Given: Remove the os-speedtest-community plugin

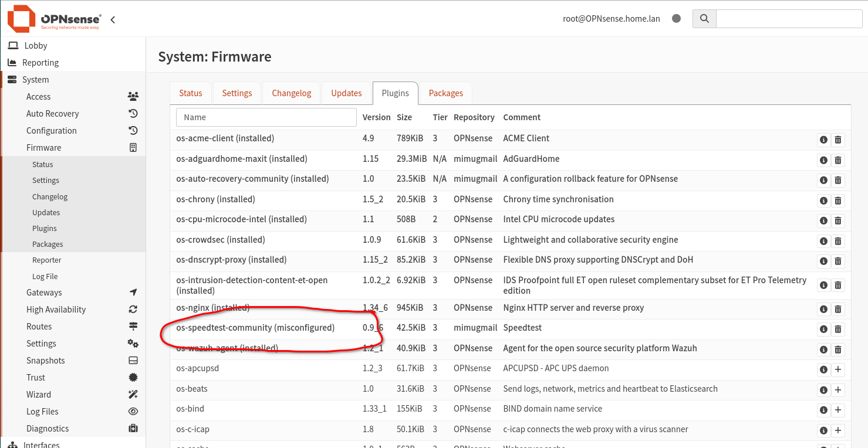Looking at the screenshot, I should tap(838, 329).
